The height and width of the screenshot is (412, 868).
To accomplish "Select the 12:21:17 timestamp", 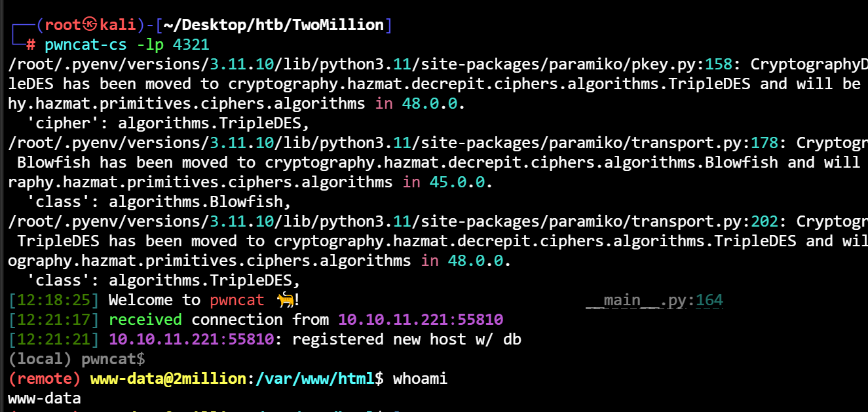I will pos(54,320).
